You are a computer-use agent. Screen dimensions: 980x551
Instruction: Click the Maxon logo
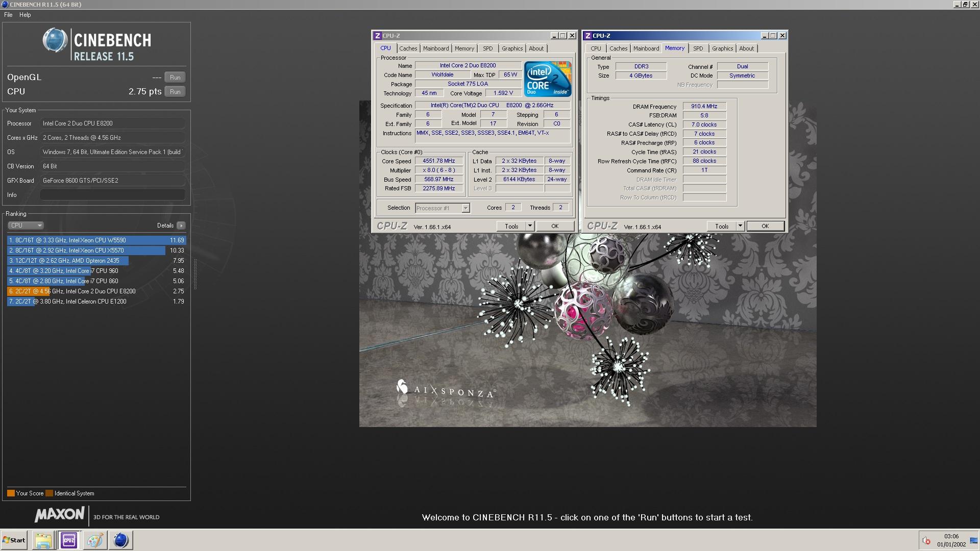click(60, 515)
